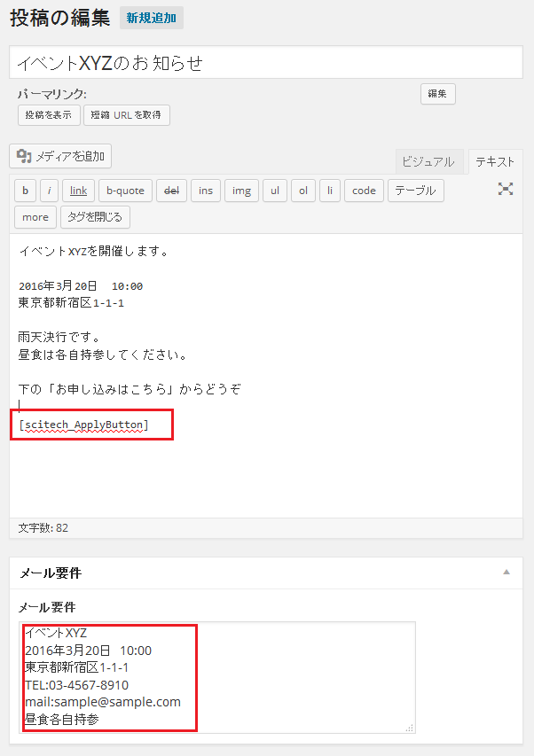The image size is (534, 756).
Task: Click the 編集 permalink button
Action: (x=437, y=94)
